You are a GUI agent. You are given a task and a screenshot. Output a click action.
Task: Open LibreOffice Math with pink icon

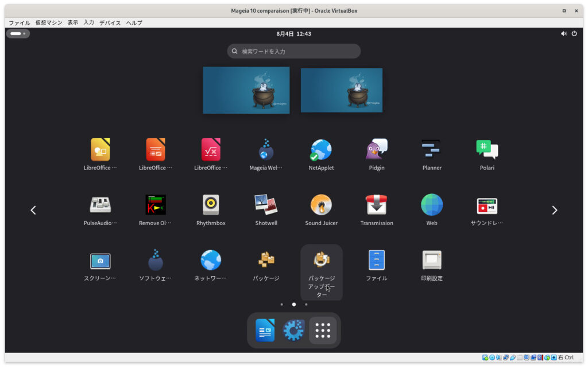pyautogui.click(x=211, y=150)
